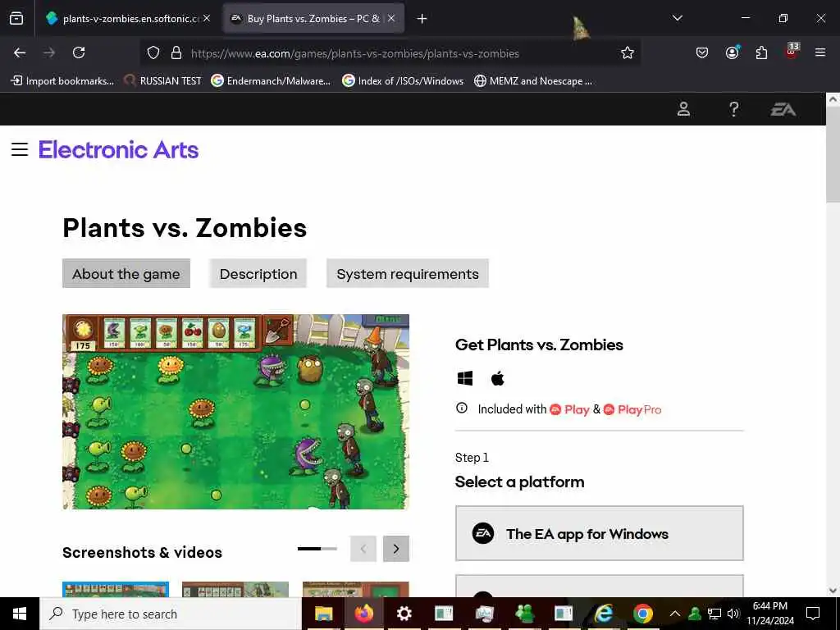Open the Windows Start menu
The image size is (840, 630).
pos(20,614)
